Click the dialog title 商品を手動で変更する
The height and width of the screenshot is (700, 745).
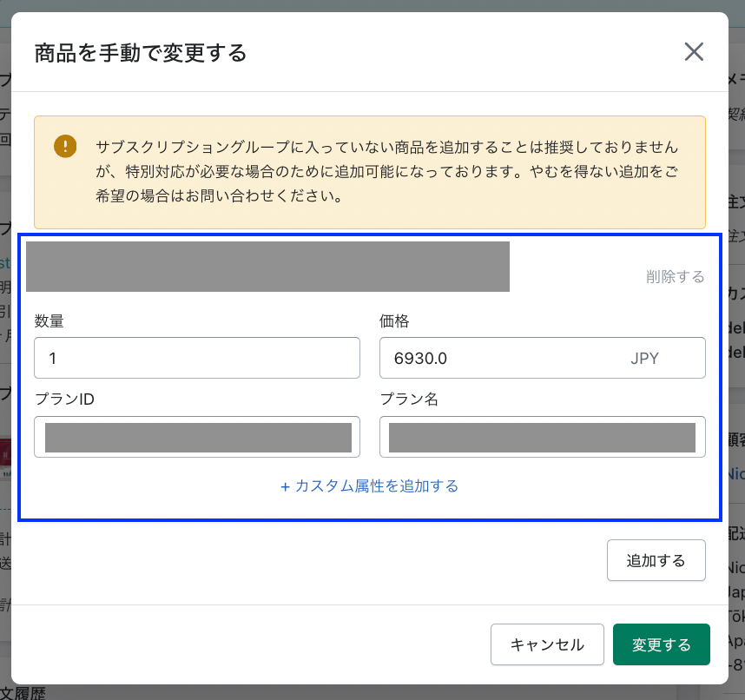pos(141,53)
